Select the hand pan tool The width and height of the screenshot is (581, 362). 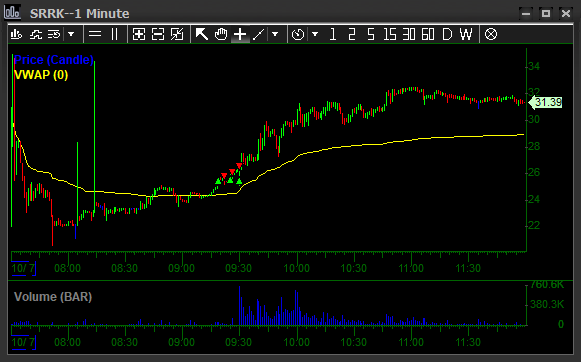(x=221, y=34)
